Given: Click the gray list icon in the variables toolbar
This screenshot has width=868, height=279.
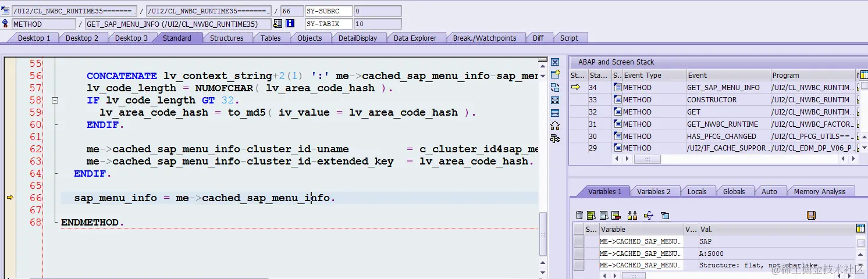Looking at the screenshot, I should (x=604, y=216).
